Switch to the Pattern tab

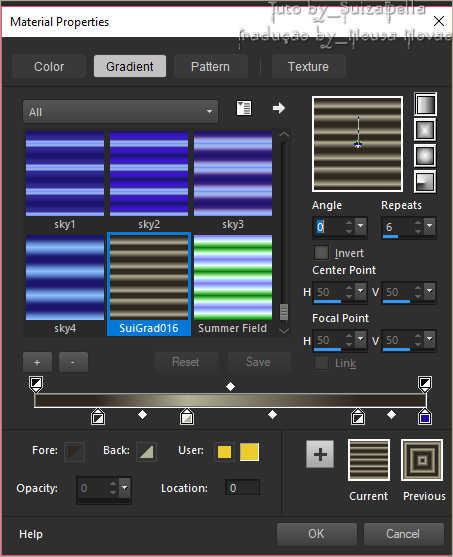(x=210, y=66)
